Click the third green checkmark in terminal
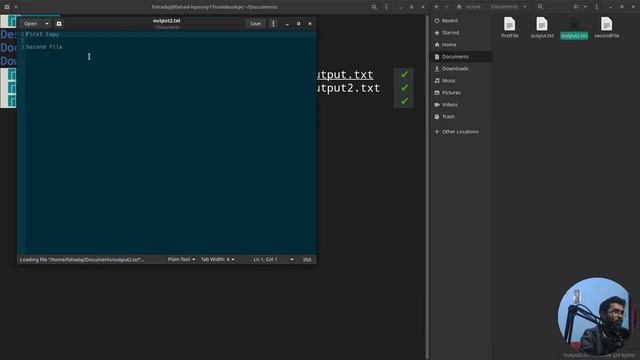The height and width of the screenshot is (360, 640). [404, 101]
